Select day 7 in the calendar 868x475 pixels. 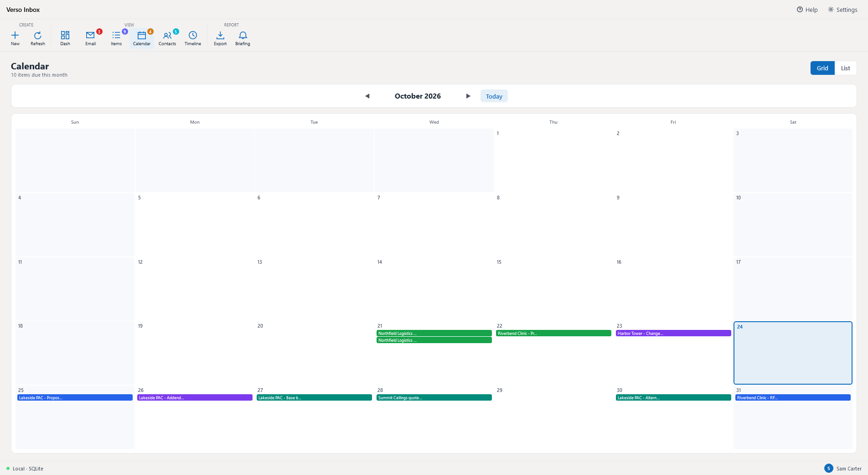pyautogui.click(x=434, y=224)
